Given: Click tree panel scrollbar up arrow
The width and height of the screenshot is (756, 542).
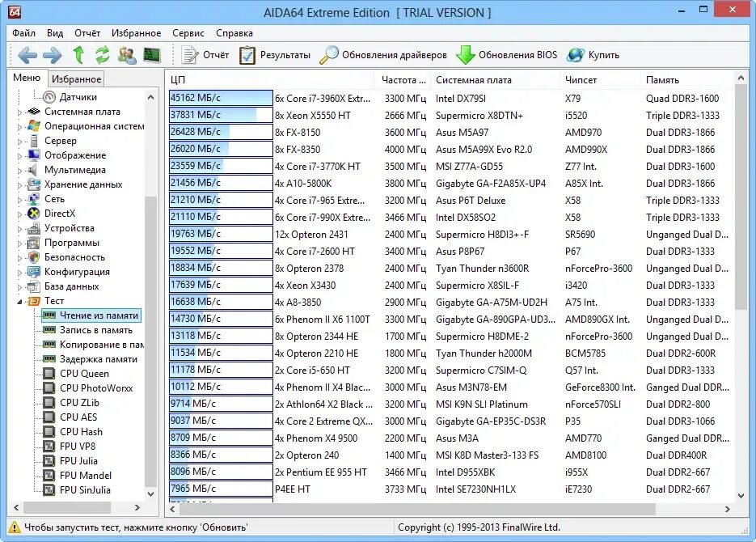Looking at the screenshot, I should [x=150, y=97].
